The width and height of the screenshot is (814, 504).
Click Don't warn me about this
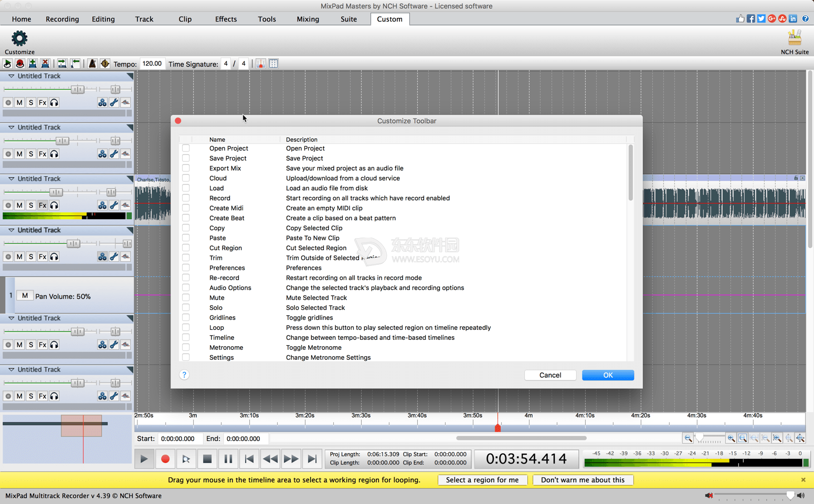tap(583, 480)
